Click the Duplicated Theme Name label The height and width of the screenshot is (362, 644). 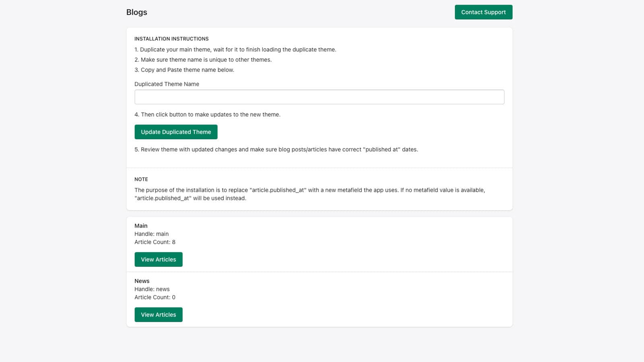pos(167,84)
